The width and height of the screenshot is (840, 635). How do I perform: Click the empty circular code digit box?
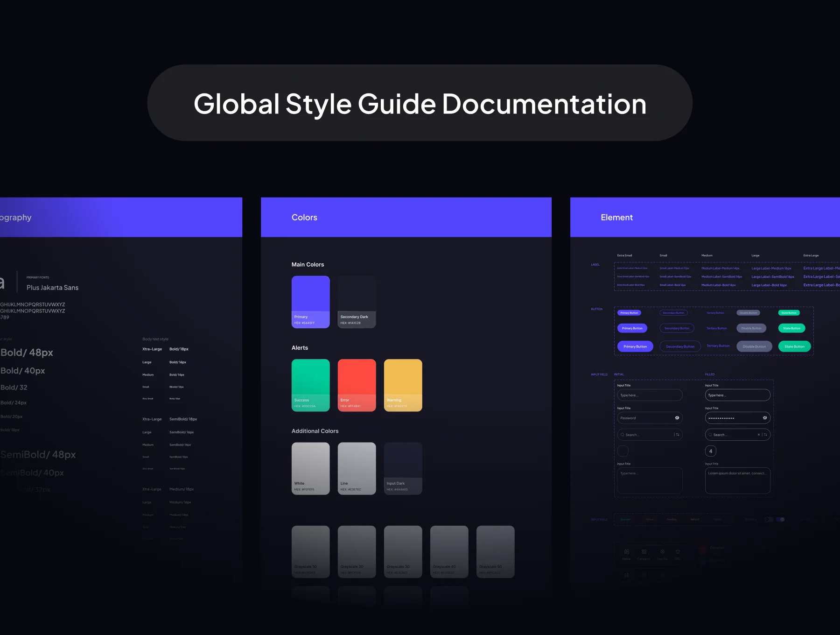(623, 451)
